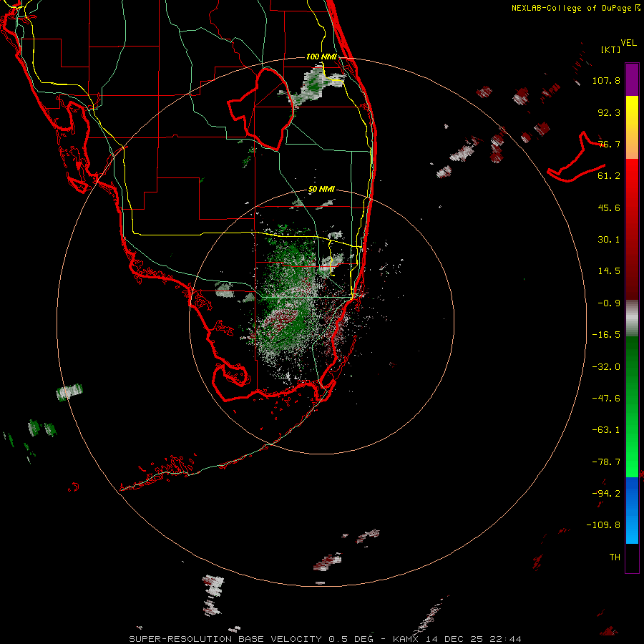Click the 61.2 velocity scale value

609,176
